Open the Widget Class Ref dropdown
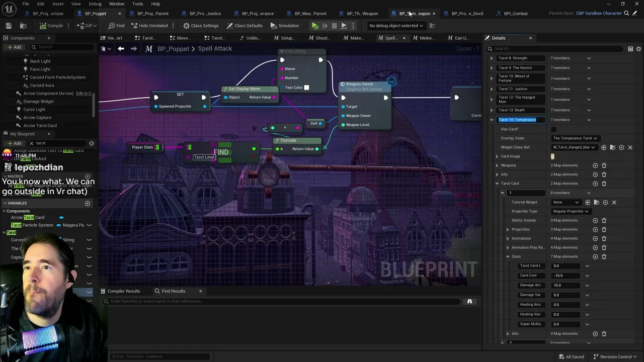The image size is (644, 362). coord(574,147)
